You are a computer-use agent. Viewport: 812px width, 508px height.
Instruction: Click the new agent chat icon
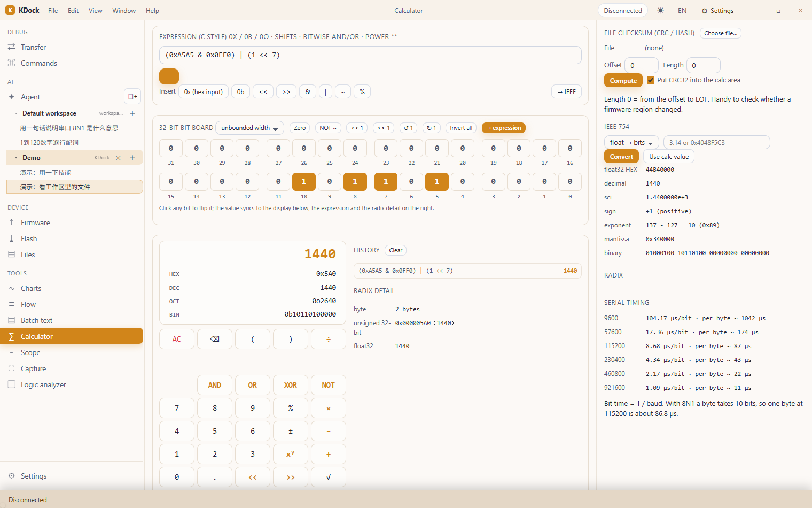132,97
